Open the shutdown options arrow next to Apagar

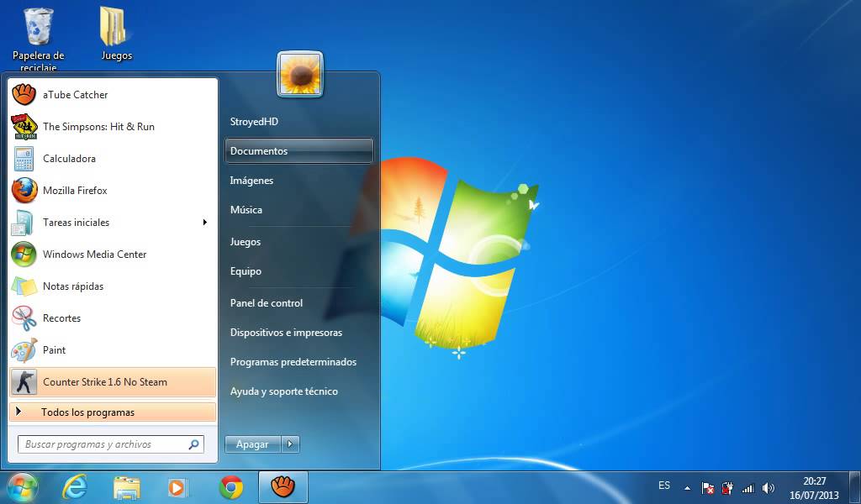tap(290, 444)
